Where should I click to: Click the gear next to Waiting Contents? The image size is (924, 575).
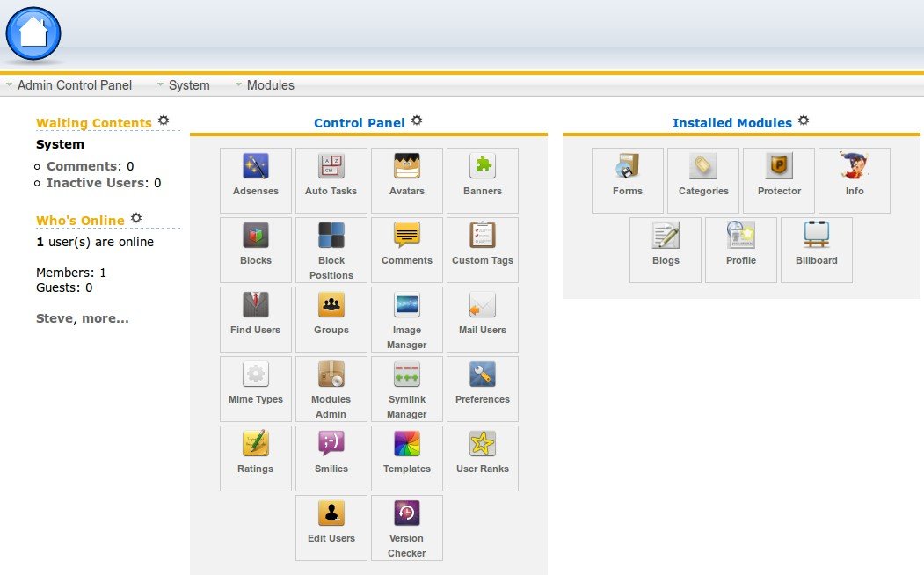click(164, 120)
